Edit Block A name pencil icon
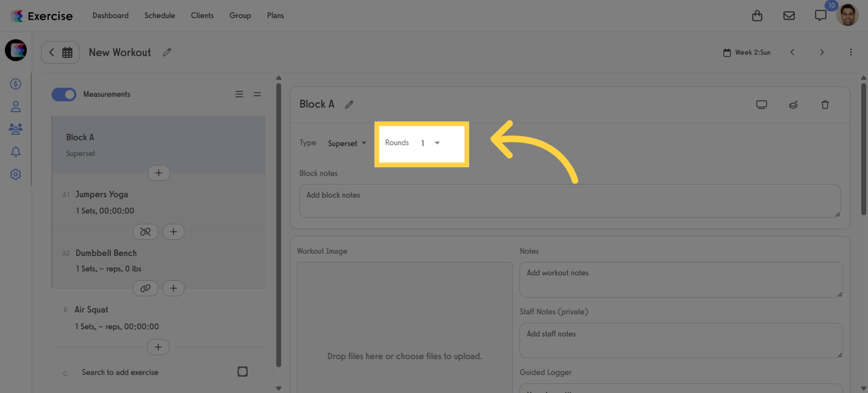The height and width of the screenshot is (393, 868). pos(349,104)
